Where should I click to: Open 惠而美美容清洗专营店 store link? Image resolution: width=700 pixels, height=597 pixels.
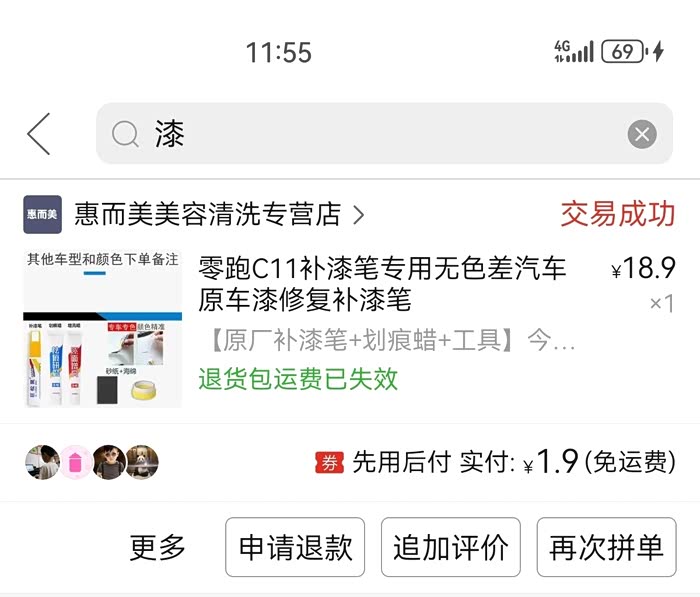pos(208,214)
